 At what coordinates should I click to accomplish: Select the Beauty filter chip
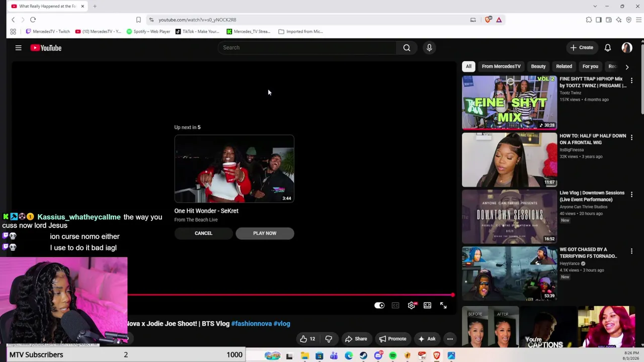(x=538, y=66)
